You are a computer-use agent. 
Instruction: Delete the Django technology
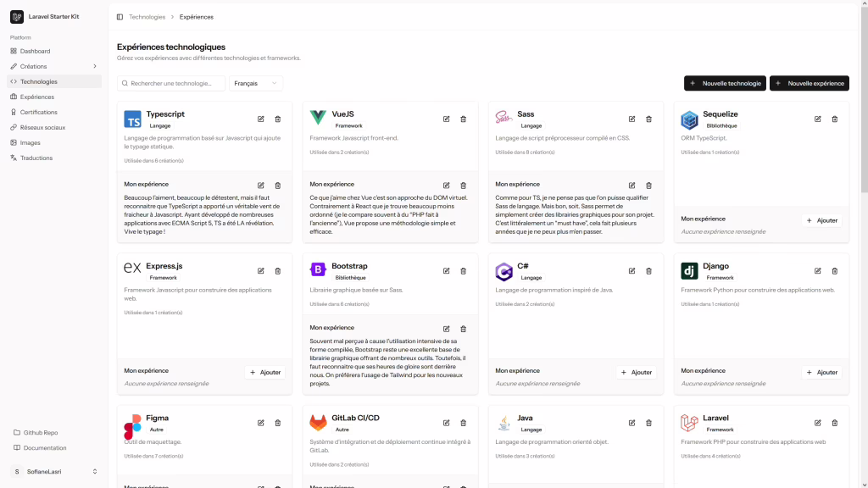835,271
